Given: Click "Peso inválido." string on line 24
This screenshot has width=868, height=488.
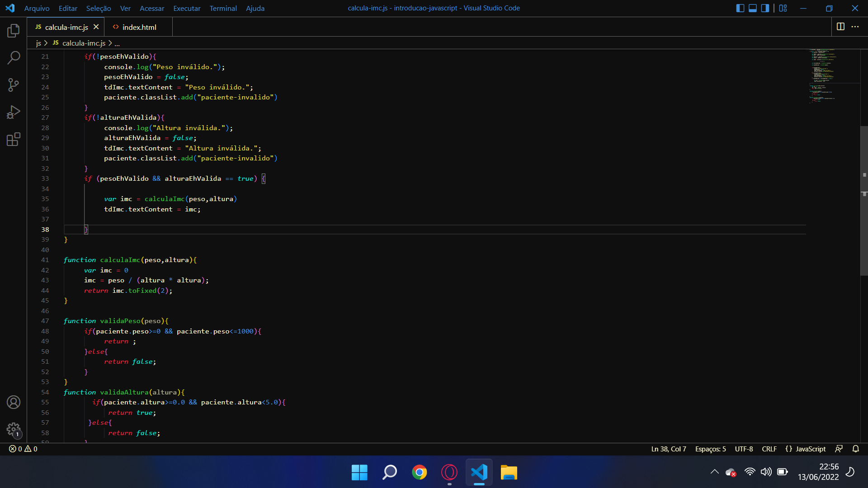Looking at the screenshot, I should [217, 87].
